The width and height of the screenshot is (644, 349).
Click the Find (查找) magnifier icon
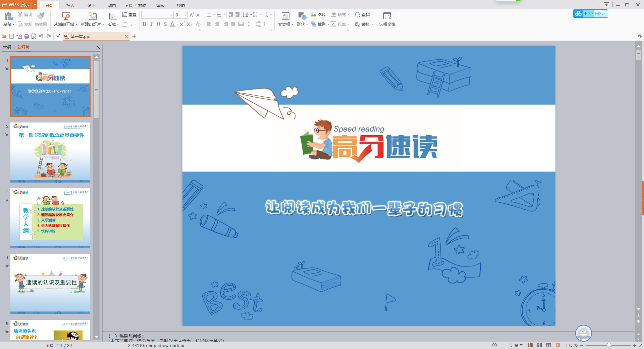tap(358, 15)
